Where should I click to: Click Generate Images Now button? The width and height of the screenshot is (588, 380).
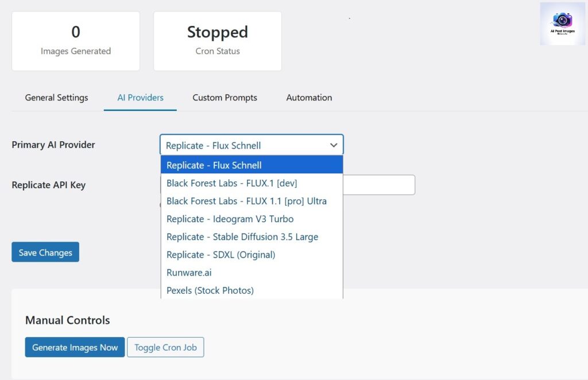coord(75,347)
